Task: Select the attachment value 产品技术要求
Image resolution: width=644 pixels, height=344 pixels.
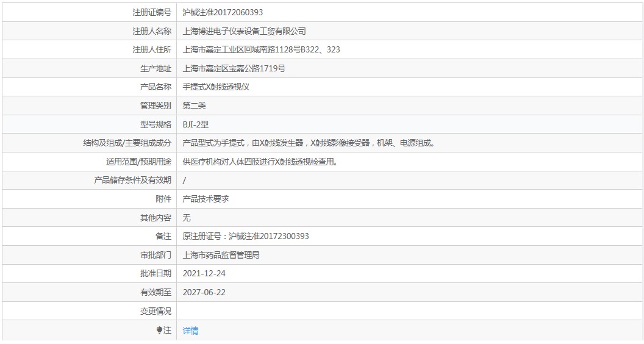Action: pos(206,199)
